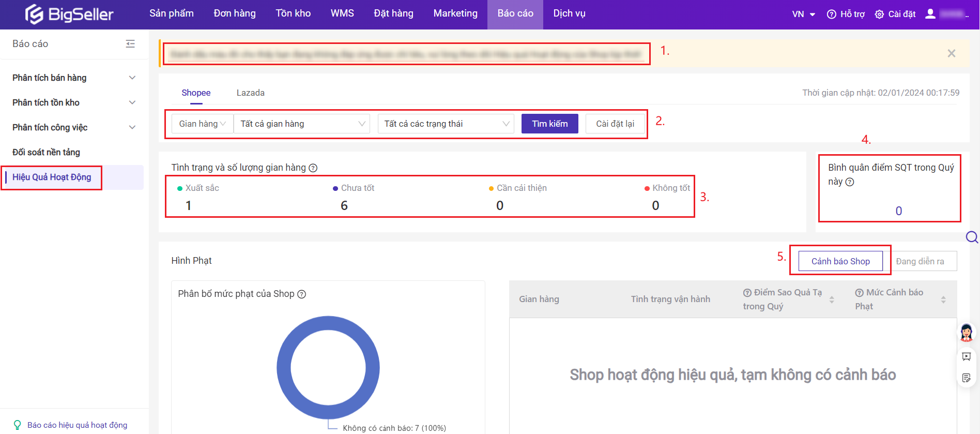The height and width of the screenshot is (434, 980).
Task: Close the yellow notification banner
Action: (951, 53)
